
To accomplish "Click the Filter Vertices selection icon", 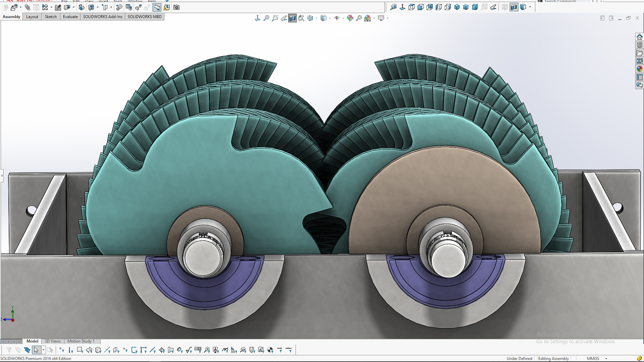I will (x=62, y=350).
